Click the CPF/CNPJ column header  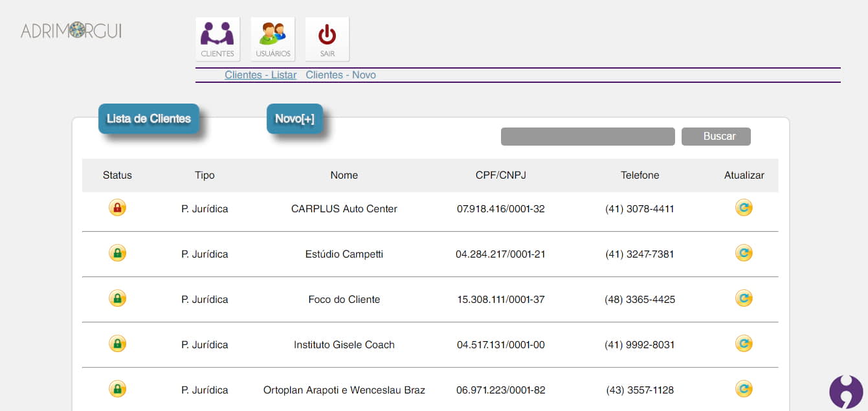[500, 175]
